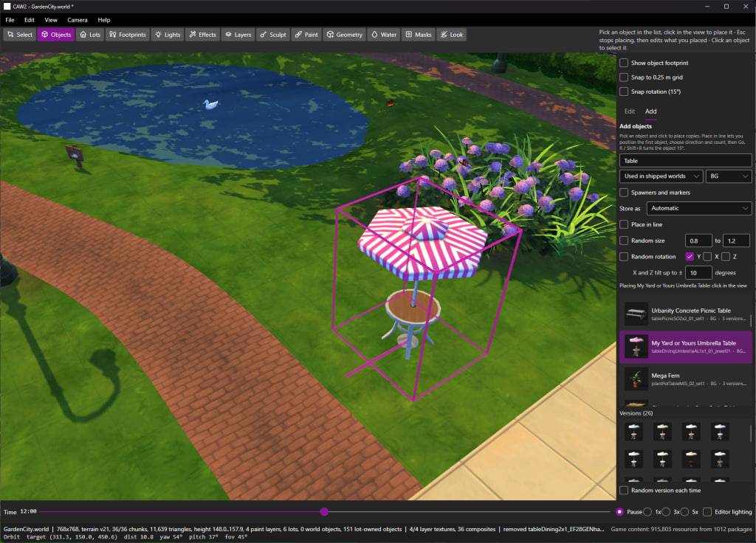Enable Random version each time

(x=624, y=491)
